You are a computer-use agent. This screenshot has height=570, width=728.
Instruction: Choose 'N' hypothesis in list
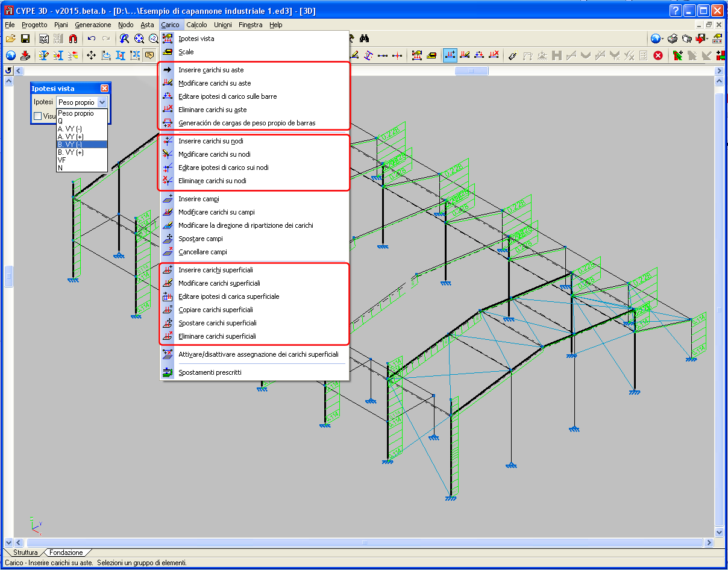click(82, 168)
